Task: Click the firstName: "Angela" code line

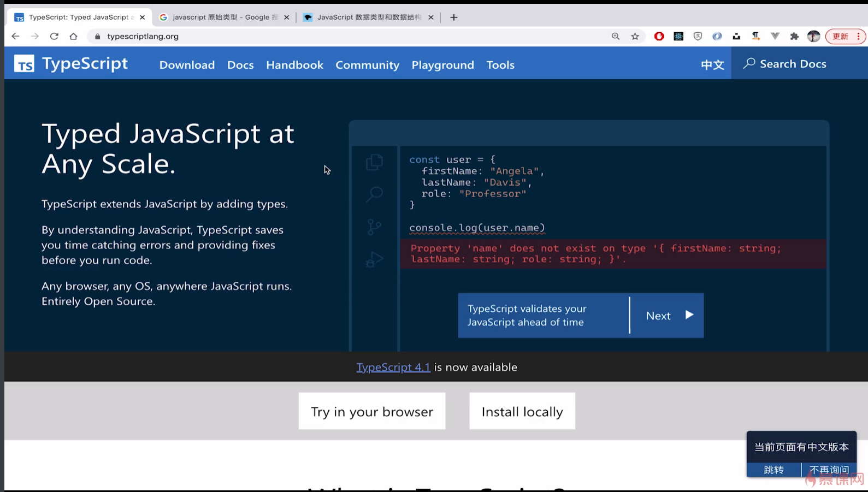Action: (x=483, y=171)
